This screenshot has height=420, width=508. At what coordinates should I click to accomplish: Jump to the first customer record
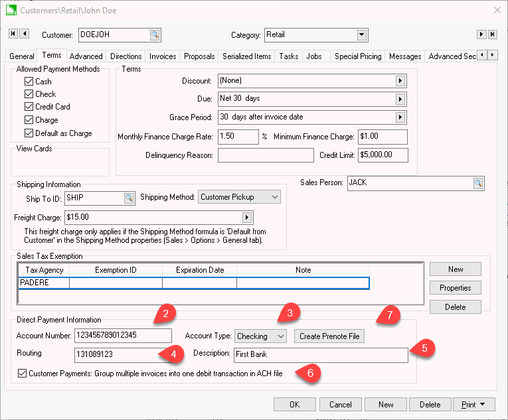tap(12, 35)
